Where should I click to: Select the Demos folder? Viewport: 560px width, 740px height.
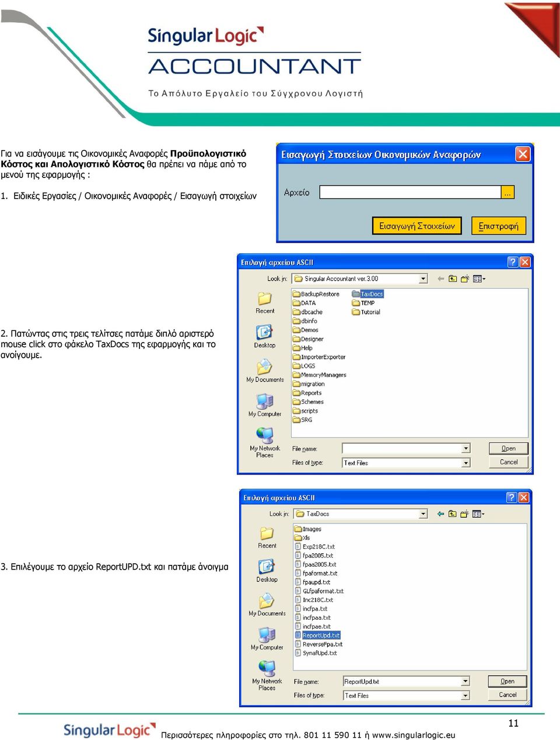306,330
